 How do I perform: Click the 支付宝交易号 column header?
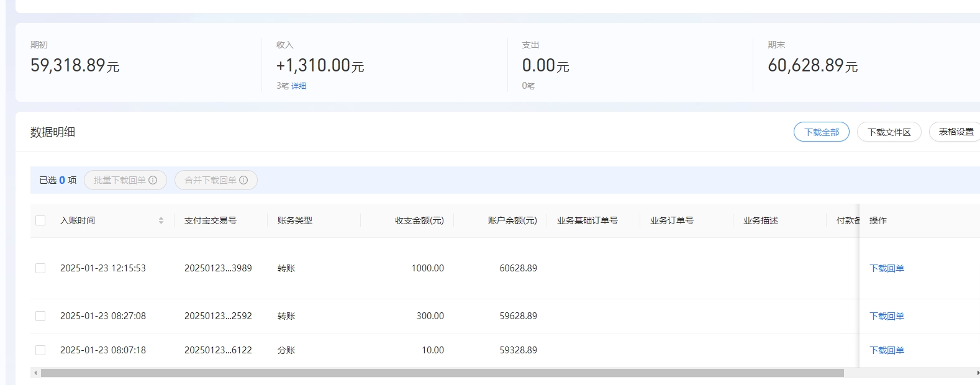point(211,220)
